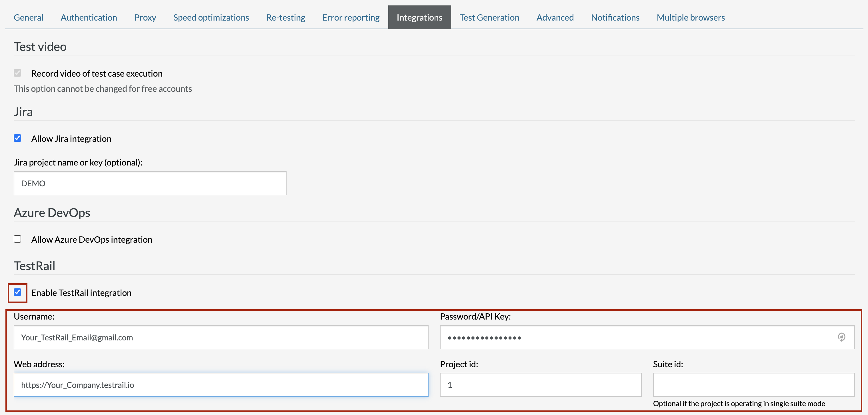Click the password manager icon in API key field
This screenshot has height=415, width=868.
[841, 337]
